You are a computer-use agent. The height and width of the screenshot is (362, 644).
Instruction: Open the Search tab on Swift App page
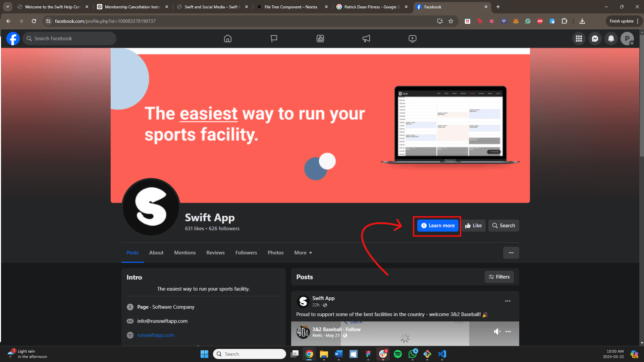tap(503, 226)
